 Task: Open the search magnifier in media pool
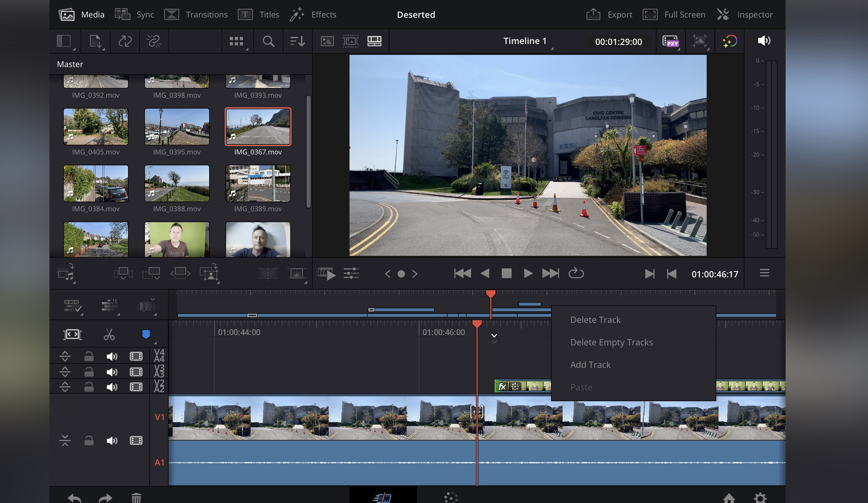click(x=268, y=41)
